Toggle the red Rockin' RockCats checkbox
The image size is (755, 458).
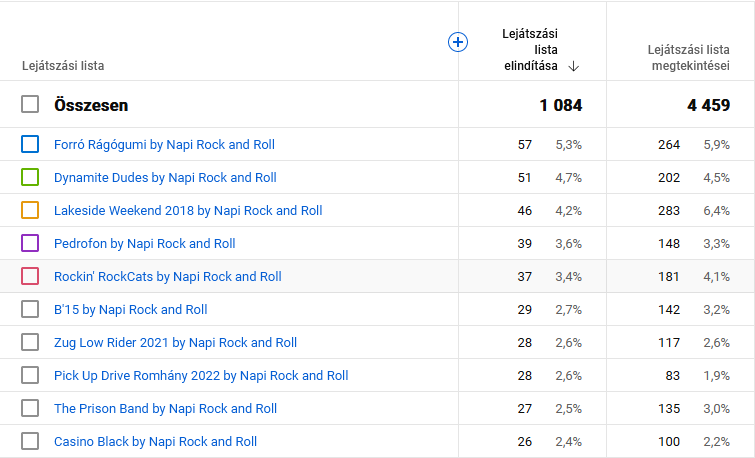tap(30, 276)
